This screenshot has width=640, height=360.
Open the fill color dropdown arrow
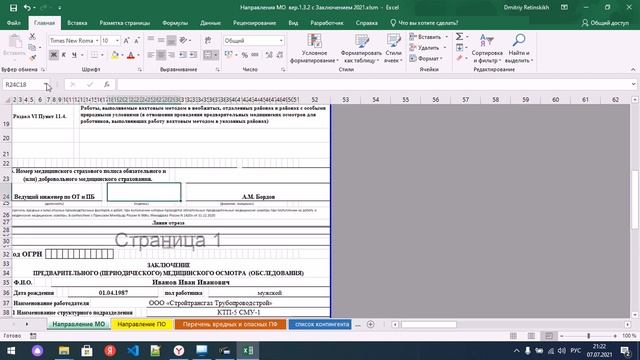[122, 55]
